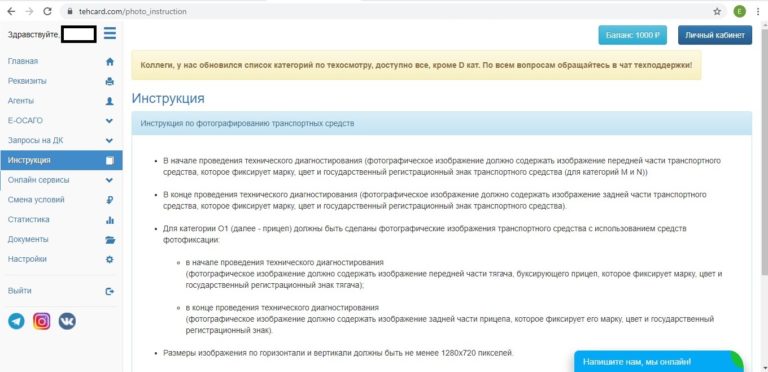
Task: Click the browser back arrow
Action: 11,11
